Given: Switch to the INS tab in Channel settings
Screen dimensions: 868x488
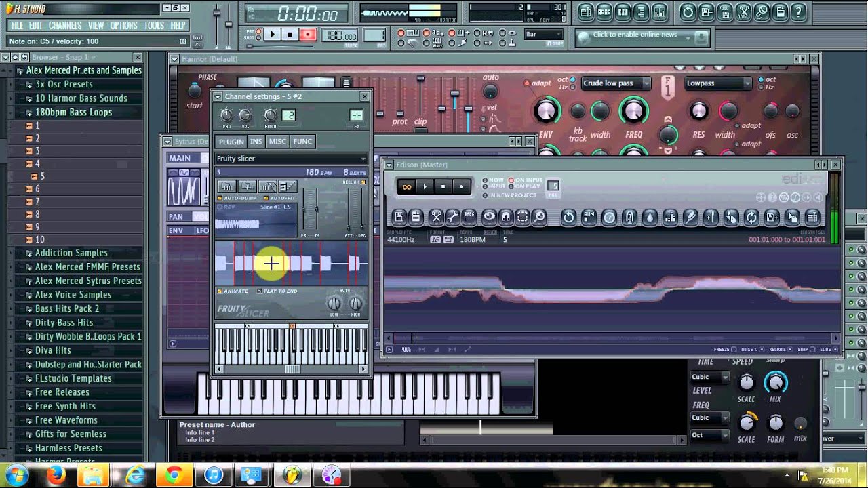Looking at the screenshot, I should [256, 141].
